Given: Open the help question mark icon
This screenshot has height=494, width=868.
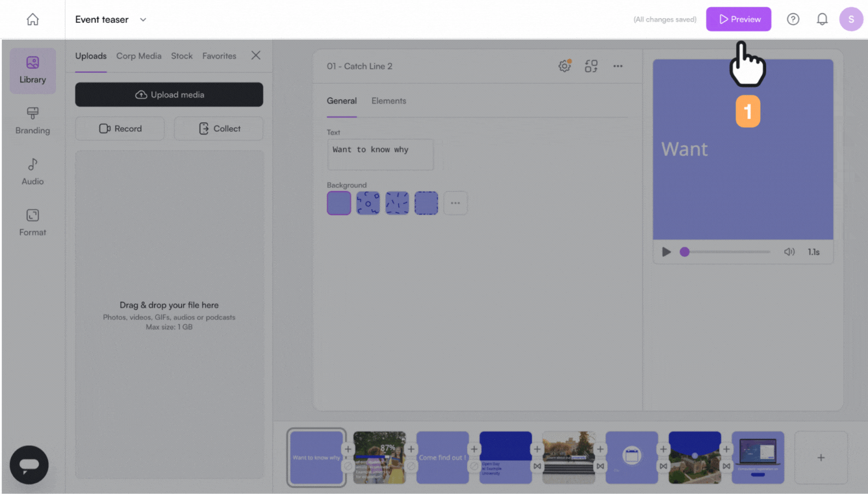Looking at the screenshot, I should pyautogui.click(x=793, y=19).
